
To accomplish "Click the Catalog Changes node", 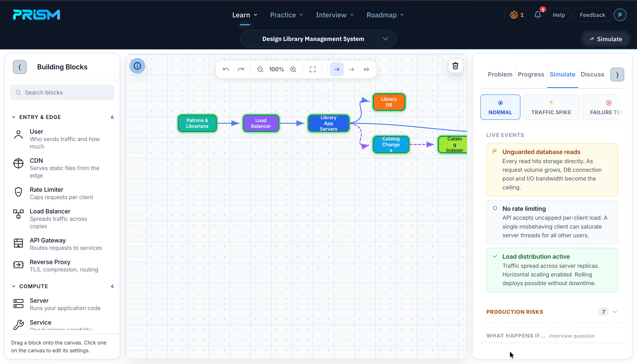I will click(391, 144).
